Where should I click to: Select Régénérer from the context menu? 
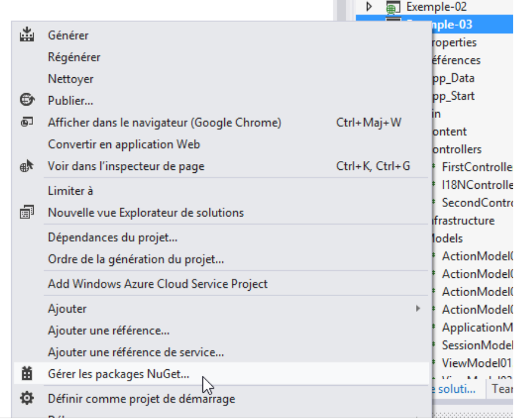pyautogui.click(x=74, y=57)
